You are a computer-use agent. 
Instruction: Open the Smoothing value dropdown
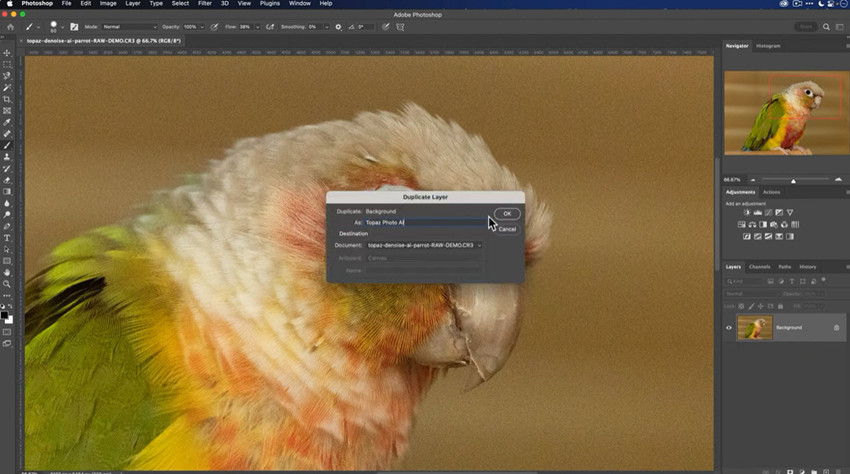pos(326,27)
